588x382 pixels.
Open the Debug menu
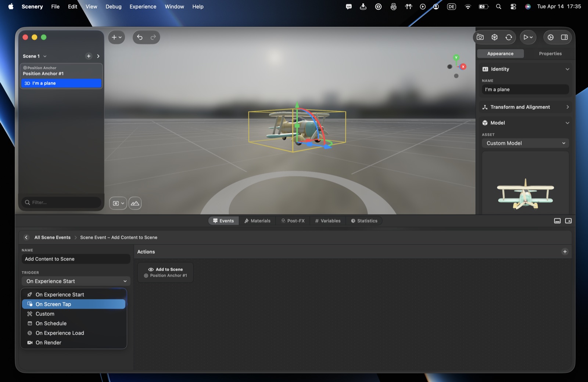tap(114, 7)
